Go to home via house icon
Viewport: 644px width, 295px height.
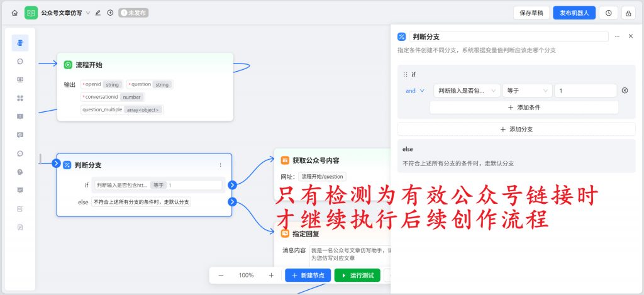click(15, 13)
